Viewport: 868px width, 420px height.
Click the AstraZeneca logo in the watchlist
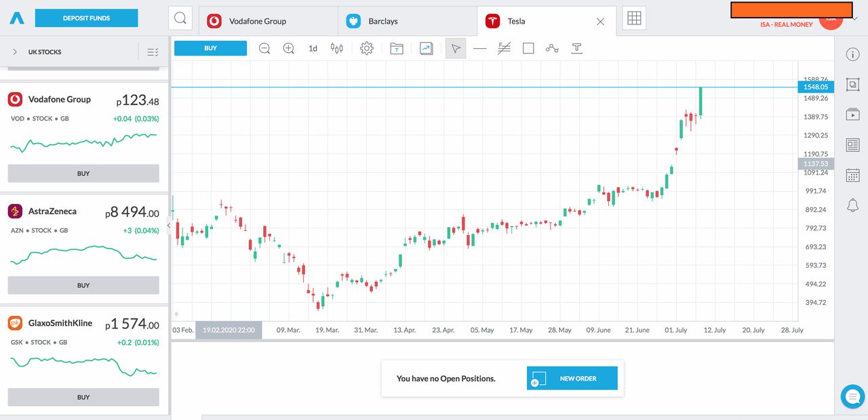click(15, 211)
